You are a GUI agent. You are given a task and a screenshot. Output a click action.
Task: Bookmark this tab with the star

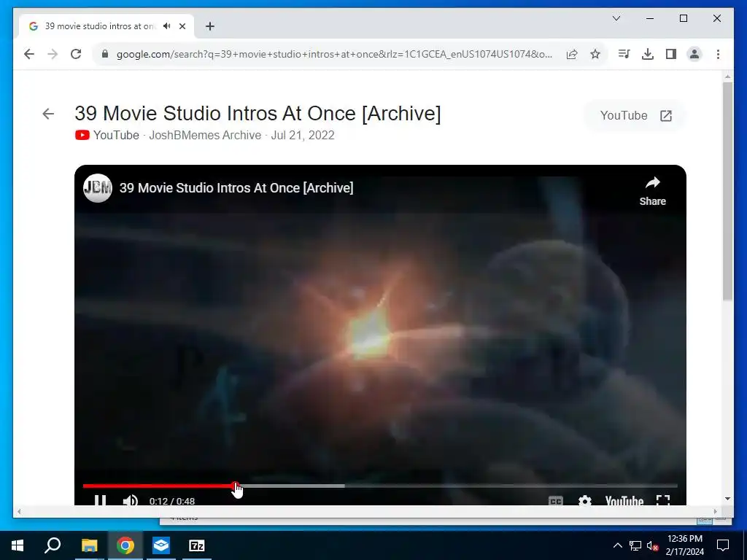(x=595, y=54)
